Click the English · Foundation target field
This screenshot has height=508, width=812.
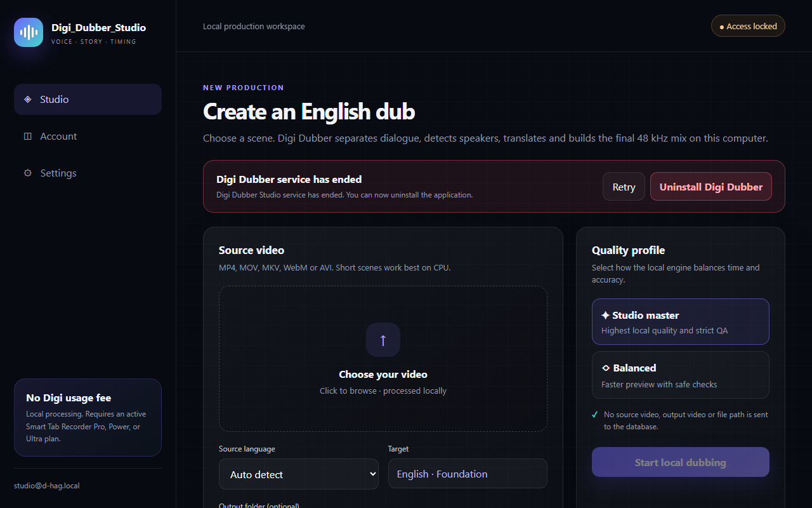[x=468, y=474]
